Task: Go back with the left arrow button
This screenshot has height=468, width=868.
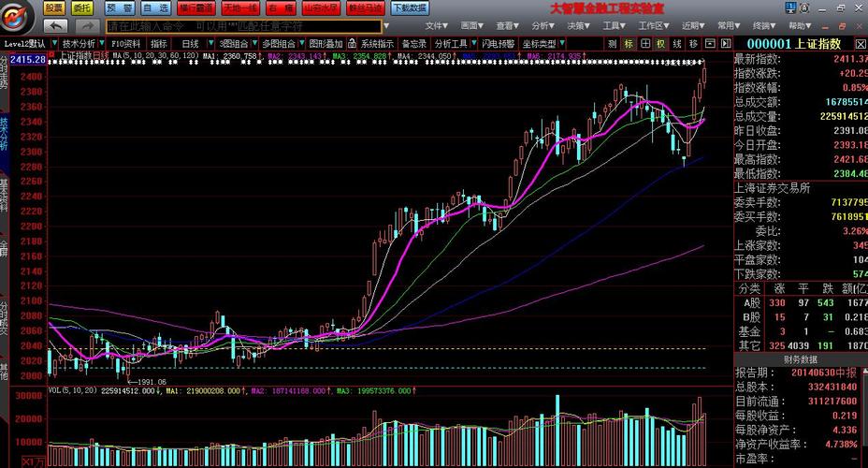Action: point(55,25)
